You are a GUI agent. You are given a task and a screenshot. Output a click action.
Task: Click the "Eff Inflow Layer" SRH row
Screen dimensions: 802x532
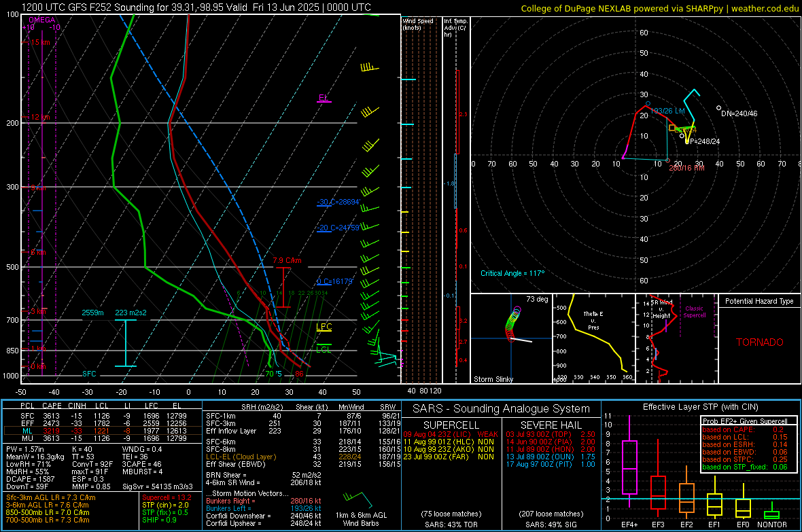303,431
